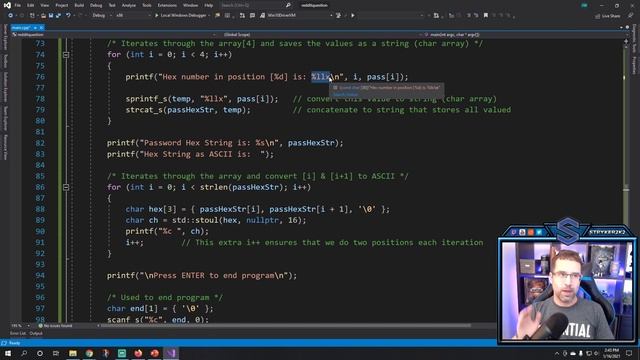This screenshot has width=640, height=360.
Task: Open the Help menu
Action: pos(209,5)
